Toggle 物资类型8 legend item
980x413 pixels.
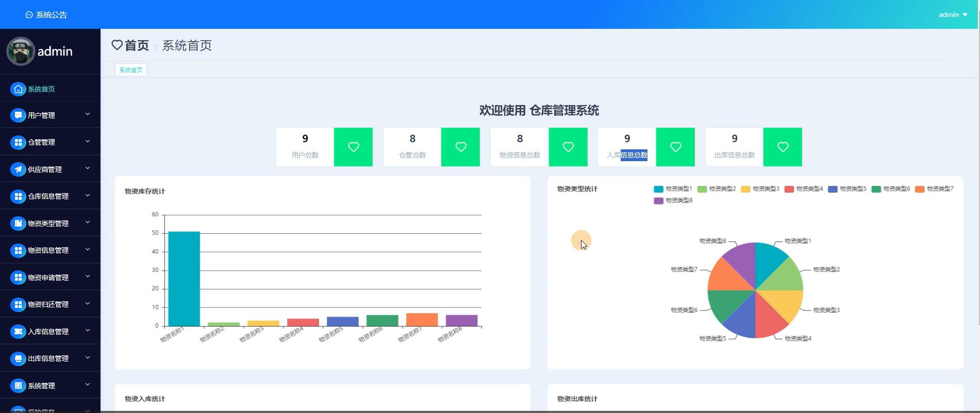(x=673, y=200)
